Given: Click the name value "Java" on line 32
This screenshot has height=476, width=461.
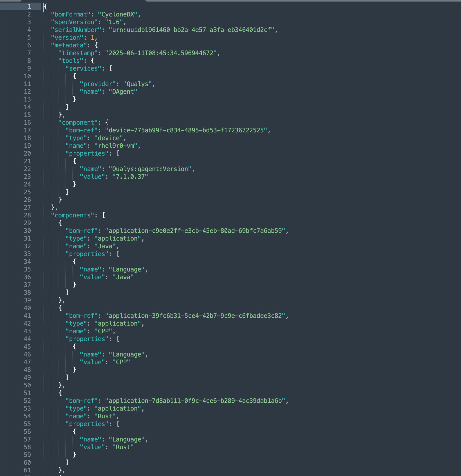Looking at the screenshot, I should tap(105, 246).
